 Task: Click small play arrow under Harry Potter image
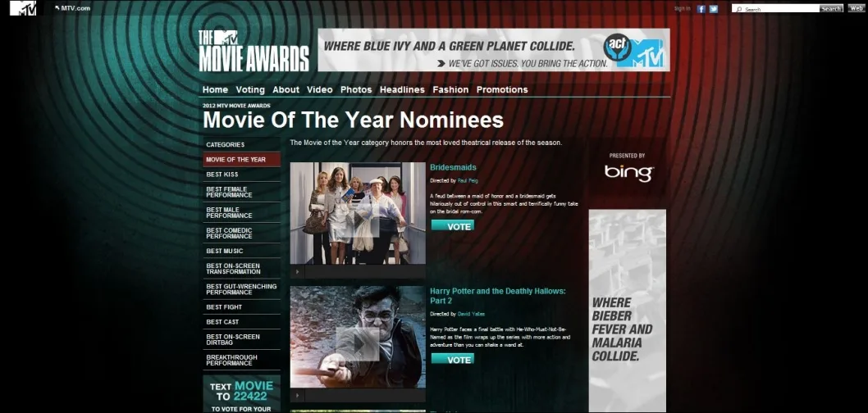[297, 395]
